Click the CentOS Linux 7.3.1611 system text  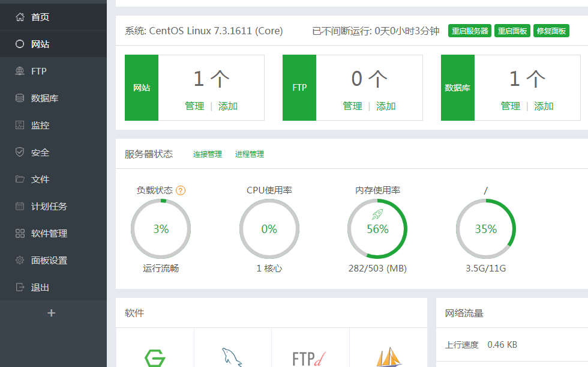click(x=203, y=31)
